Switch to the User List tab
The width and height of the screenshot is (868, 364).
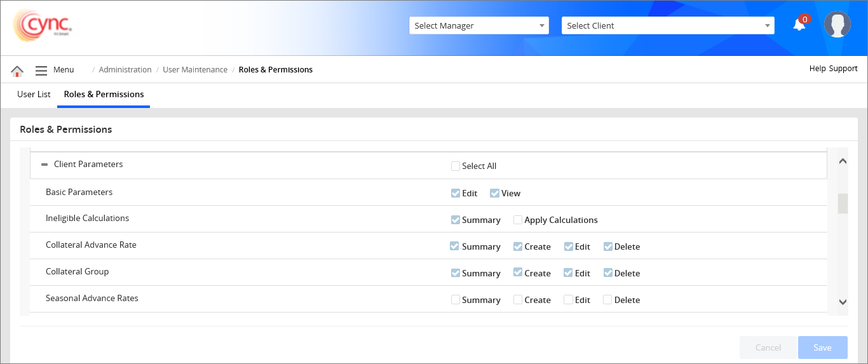coord(34,94)
